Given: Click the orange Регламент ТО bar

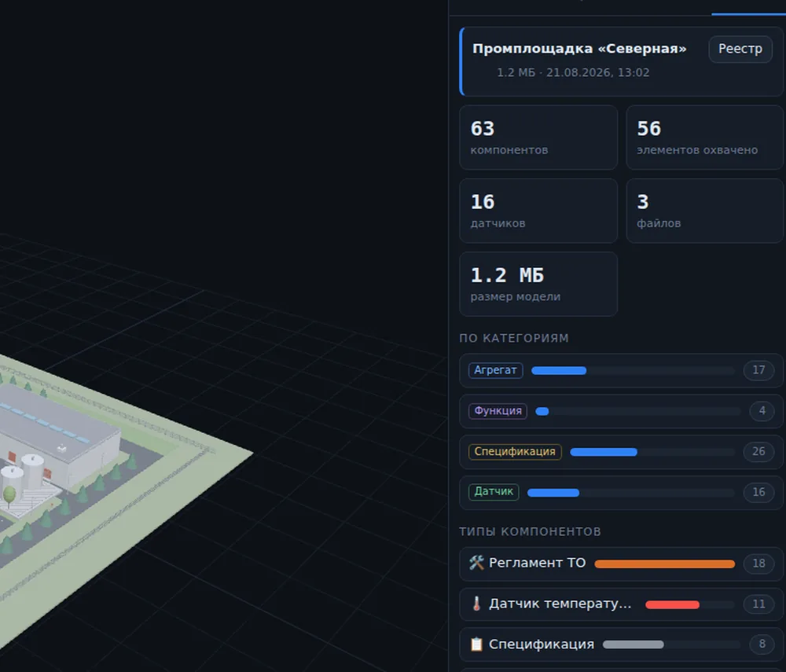Looking at the screenshot, I should (665, 564).
